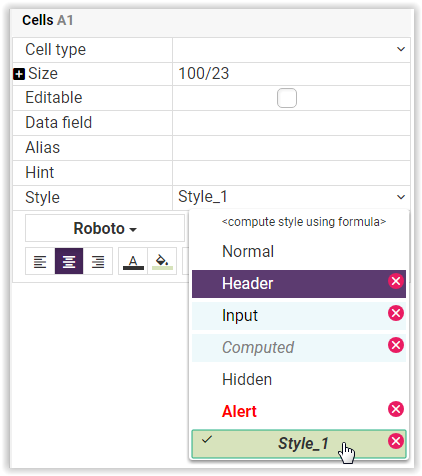This screenshot has height=476, width=422.
Task: Select the Computed style
Action: [299, 348]
